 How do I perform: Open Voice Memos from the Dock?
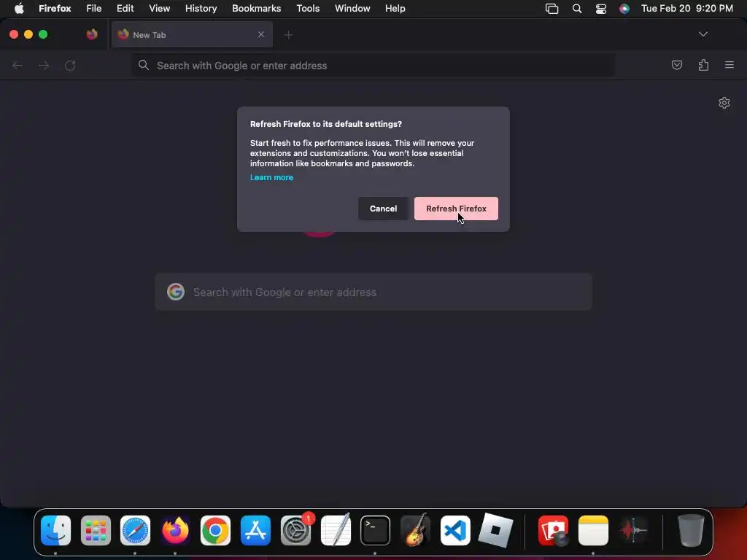(633, 531)
